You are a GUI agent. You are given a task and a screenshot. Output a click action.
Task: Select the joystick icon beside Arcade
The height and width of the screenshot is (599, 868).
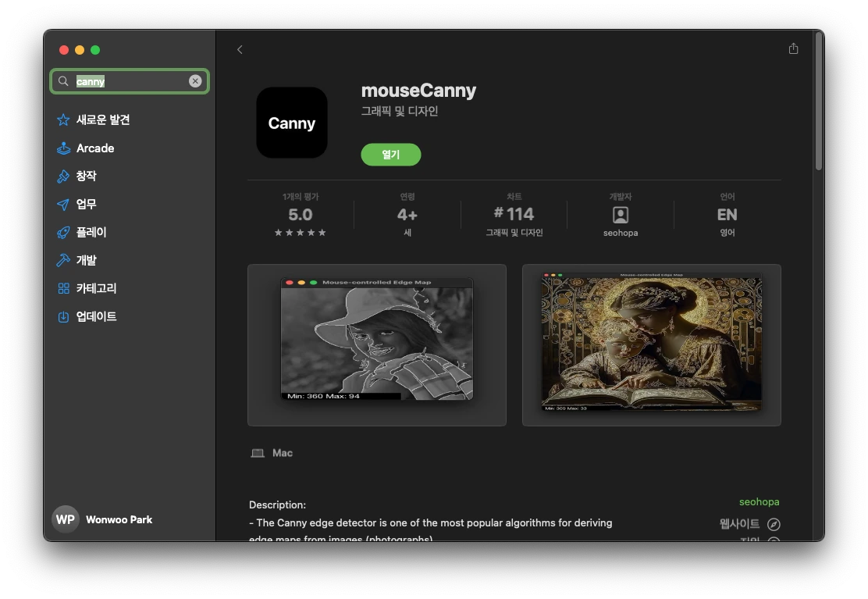pos(63,148)
